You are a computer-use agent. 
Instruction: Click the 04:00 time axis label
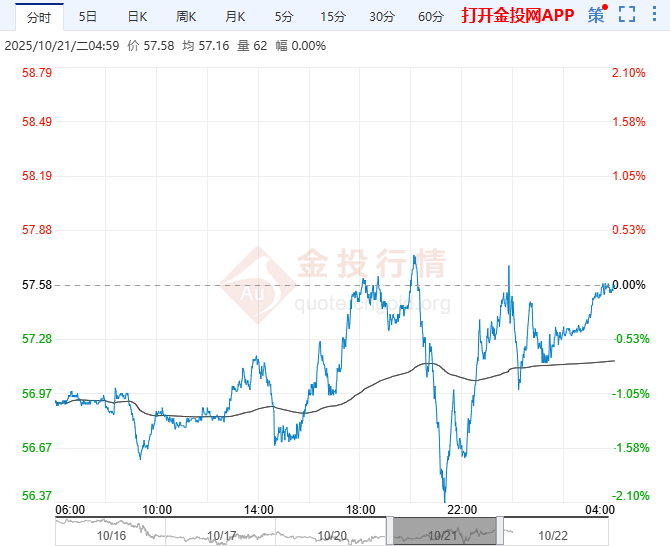pos(600,510)
